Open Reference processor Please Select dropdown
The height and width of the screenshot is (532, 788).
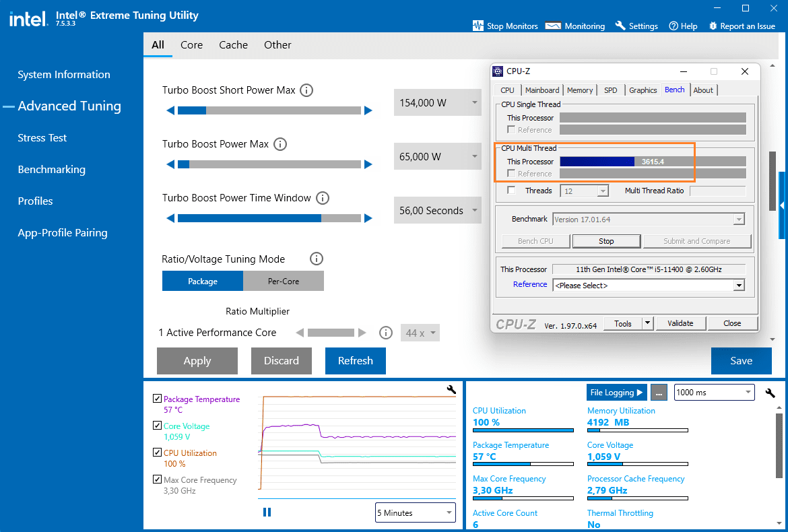[x=649, y=286]
